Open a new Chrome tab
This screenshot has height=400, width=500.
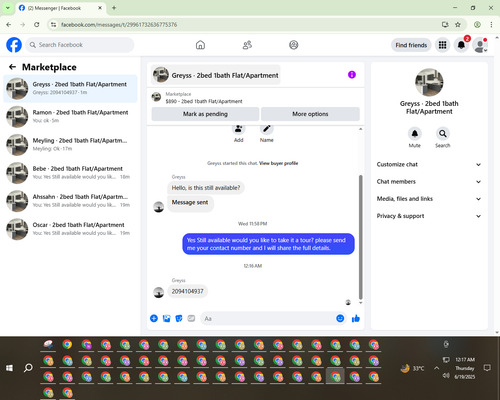pos(114,8)
